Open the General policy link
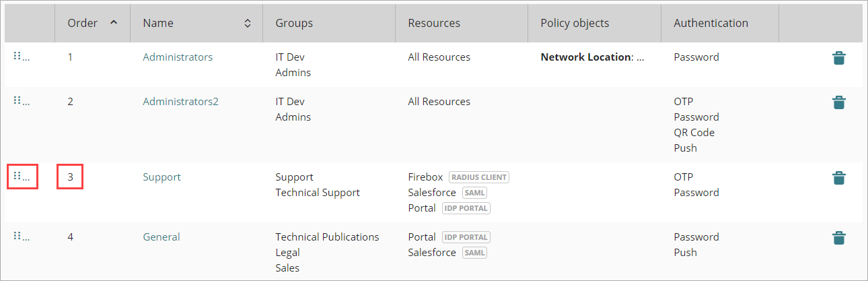The height and width of the screenshot is (281, 868). (161, 237)
